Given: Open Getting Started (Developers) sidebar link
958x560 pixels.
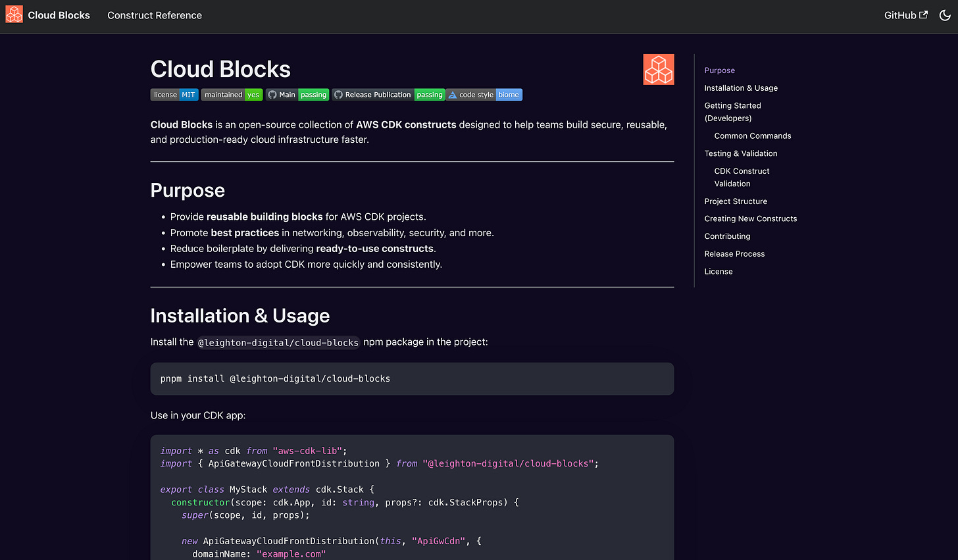Looking at the screenshot, I should [x=733, y=112].
